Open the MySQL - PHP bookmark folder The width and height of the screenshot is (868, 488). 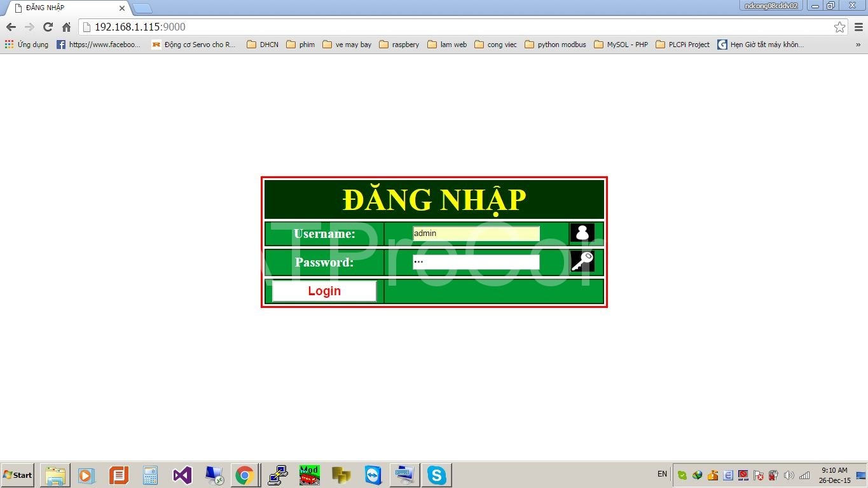coord(621,45)
